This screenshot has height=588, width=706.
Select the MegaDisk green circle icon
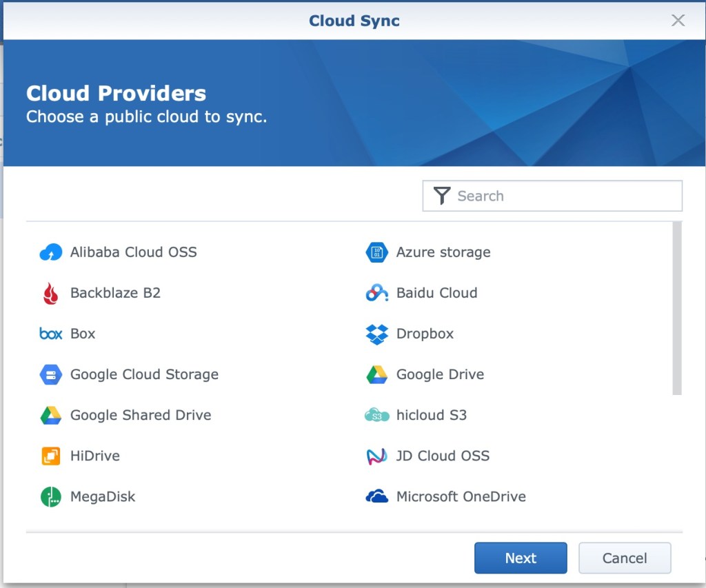tap(51, 496)
